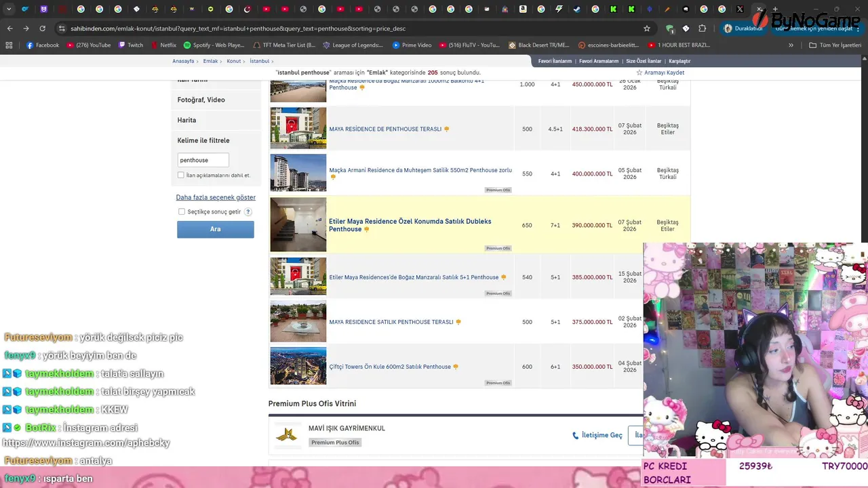Click the help question mark beside Seçtikçe sonuç getir

[x=248, y=212]
